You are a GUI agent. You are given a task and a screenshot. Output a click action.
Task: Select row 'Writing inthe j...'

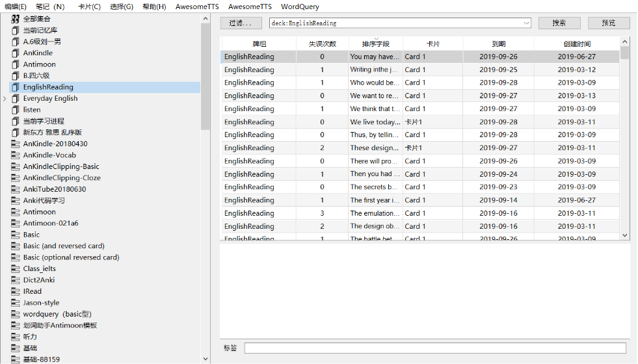pyautogui.click(x=421, y=70)
